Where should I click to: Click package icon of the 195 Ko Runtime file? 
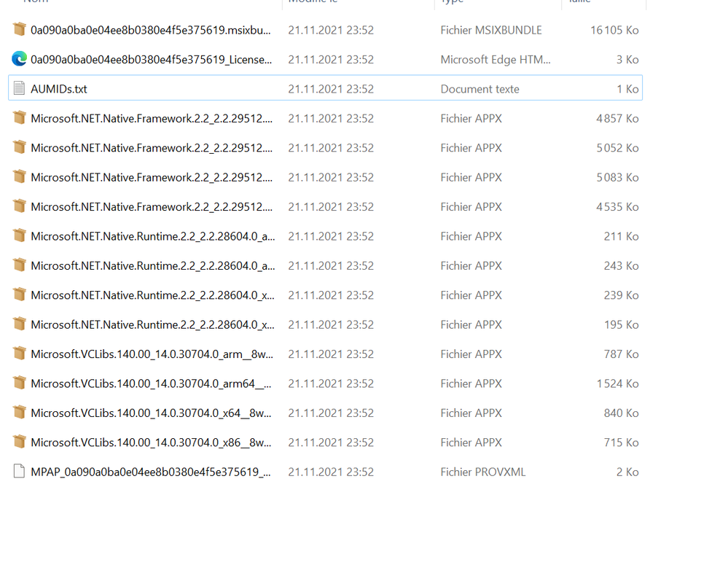(x=20, y=324)
